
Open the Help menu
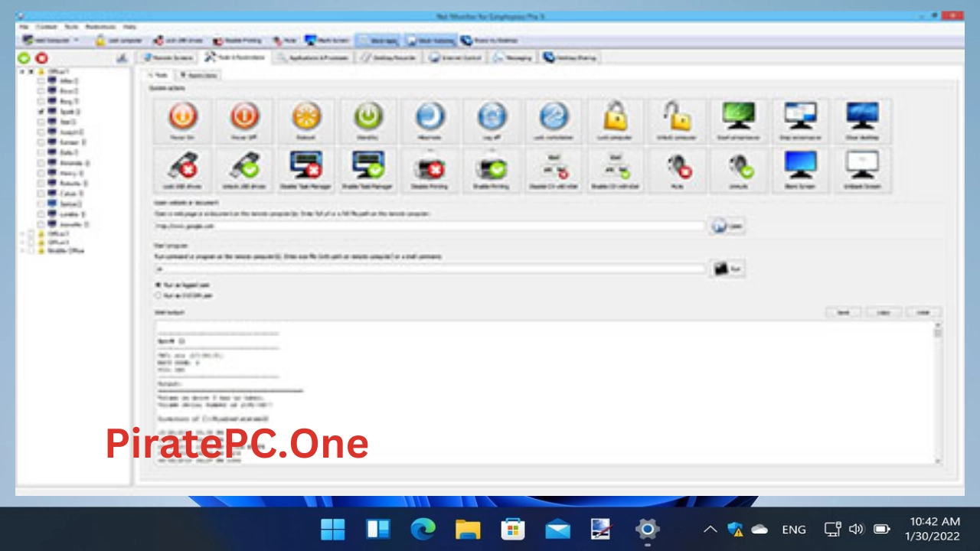coord(130,27)
